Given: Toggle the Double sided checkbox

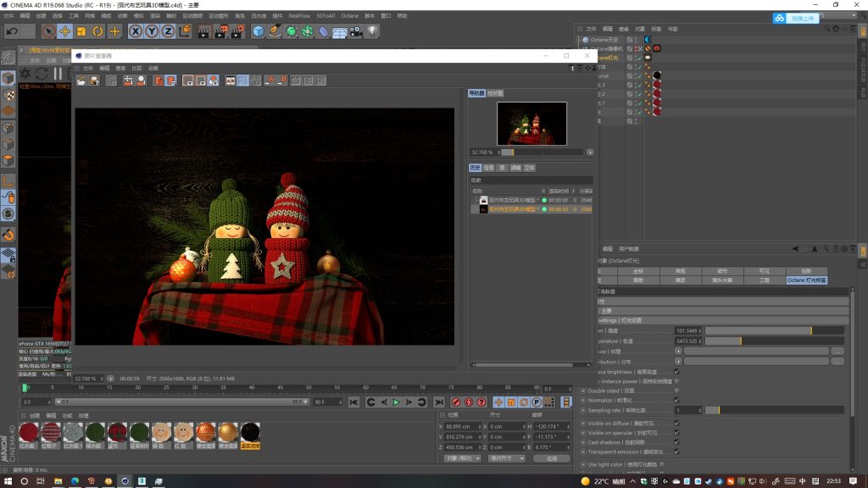Looking at the screenshot, I should point(676,391).
